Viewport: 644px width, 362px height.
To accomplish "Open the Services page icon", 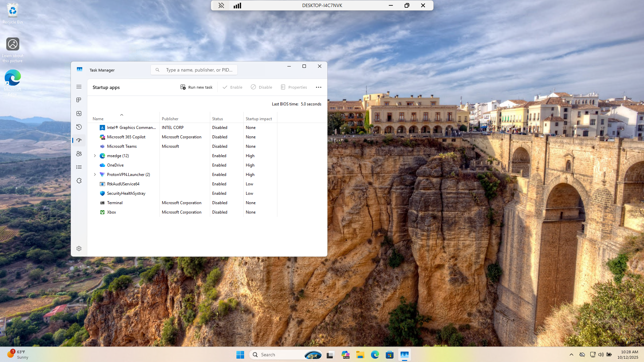I will click(79, 181).
